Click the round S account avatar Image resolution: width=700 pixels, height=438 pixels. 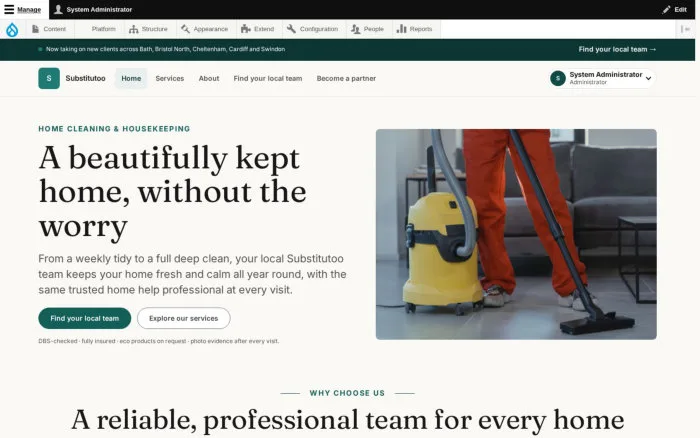558,78
